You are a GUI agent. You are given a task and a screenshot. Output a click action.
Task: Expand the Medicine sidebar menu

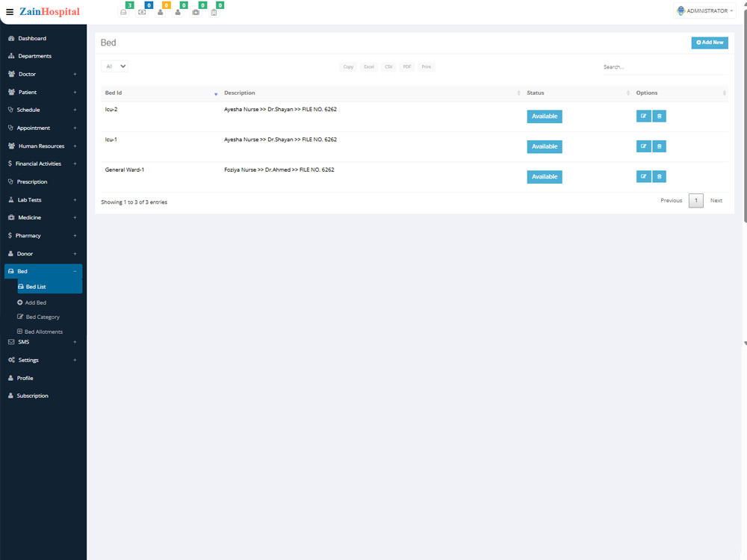click(43, 217)
